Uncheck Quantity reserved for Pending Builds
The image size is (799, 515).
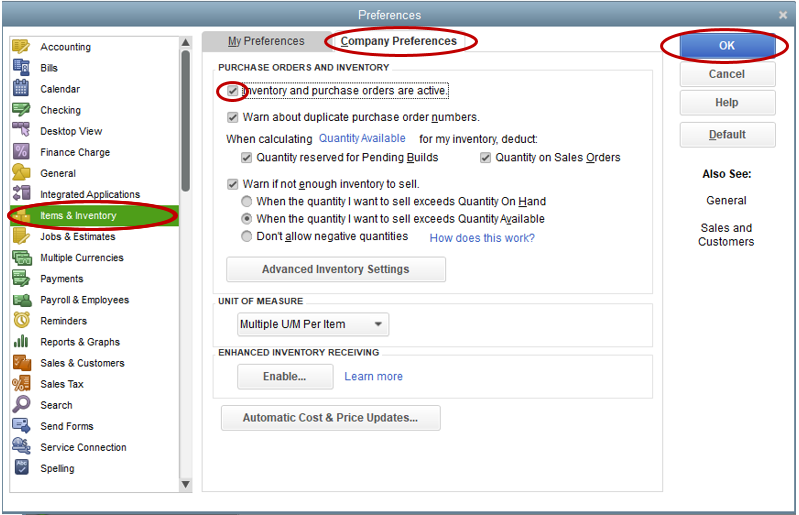click(246, 157)
